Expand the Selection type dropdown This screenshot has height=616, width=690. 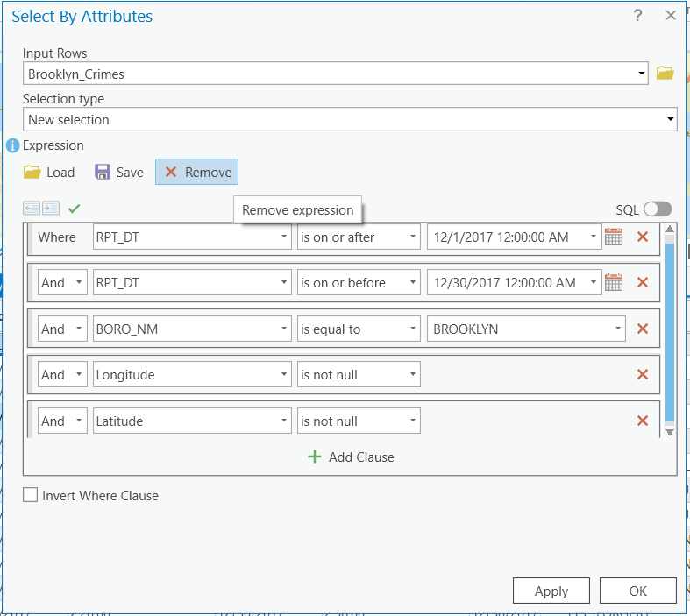(671, 119)
